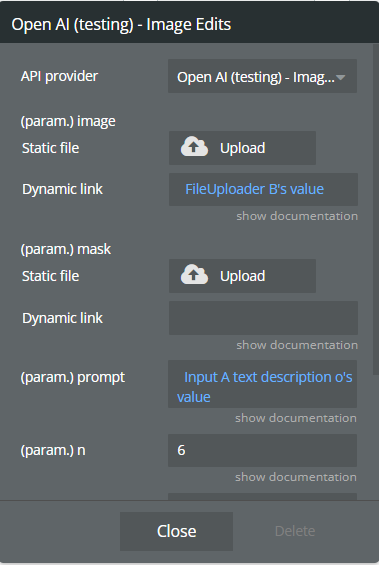This screenshot has height=565, width=379.
Task: Click the greyed-out Delete button
Action: coord(295,531)
